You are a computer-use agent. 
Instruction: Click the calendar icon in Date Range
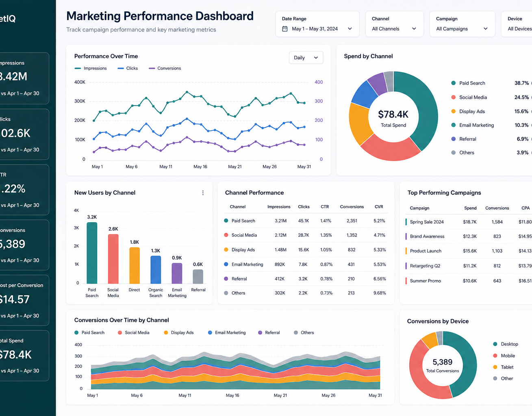[x=285, y=29]
